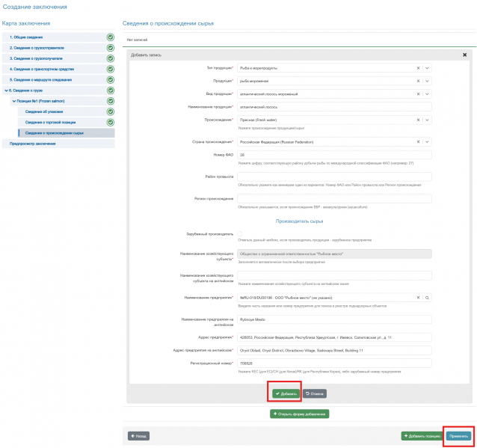Click green check icon beside 'Сведения о грузе'
This screenshot has height=448, width=477.
point(111,90)
